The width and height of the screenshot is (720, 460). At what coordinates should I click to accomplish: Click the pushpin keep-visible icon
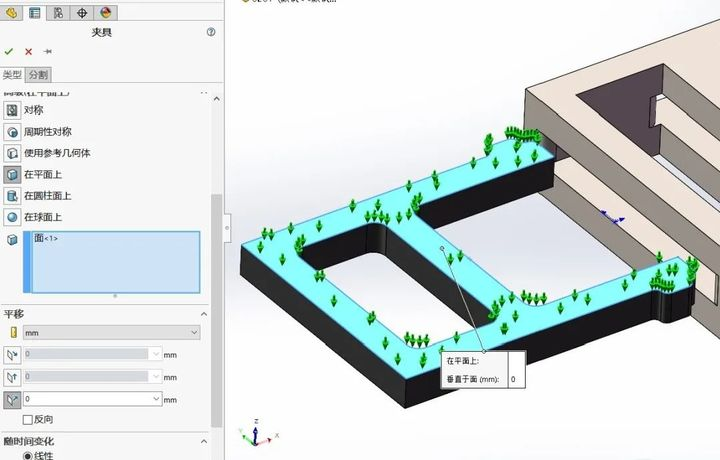tap(47, 51)
